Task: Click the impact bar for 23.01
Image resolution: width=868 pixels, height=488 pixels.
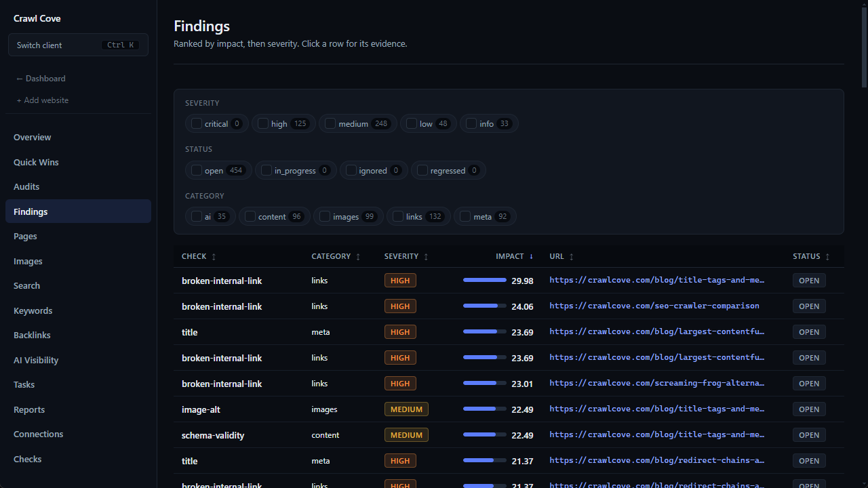Action: [x=485, y=384]
